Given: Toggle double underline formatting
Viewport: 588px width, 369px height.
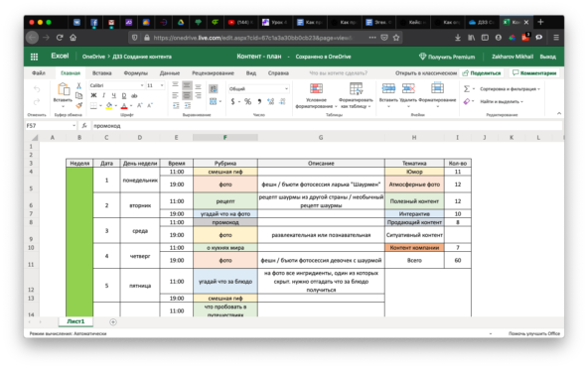Looking at the screenshot, I should point(124,95).
